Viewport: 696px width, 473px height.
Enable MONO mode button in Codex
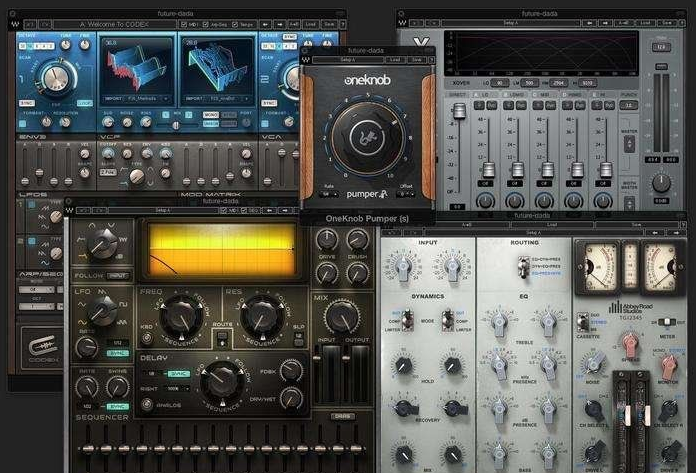pyautogui.click(x=211, y=115)
